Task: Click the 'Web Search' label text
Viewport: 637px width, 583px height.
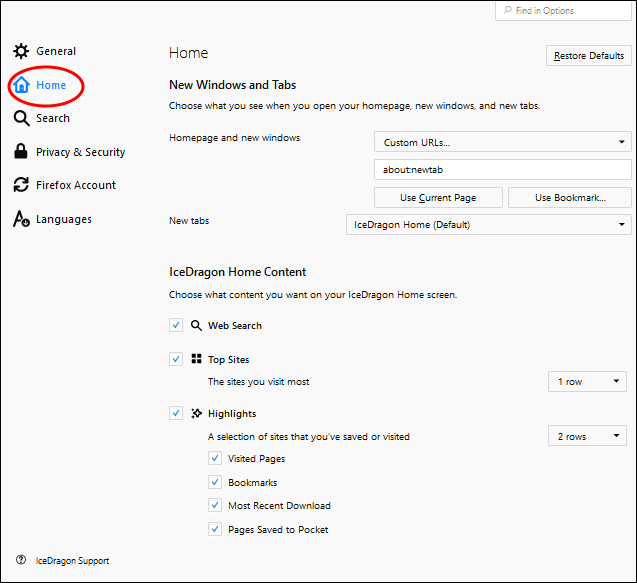Action: pyautogui.click(x=235, y=325)
